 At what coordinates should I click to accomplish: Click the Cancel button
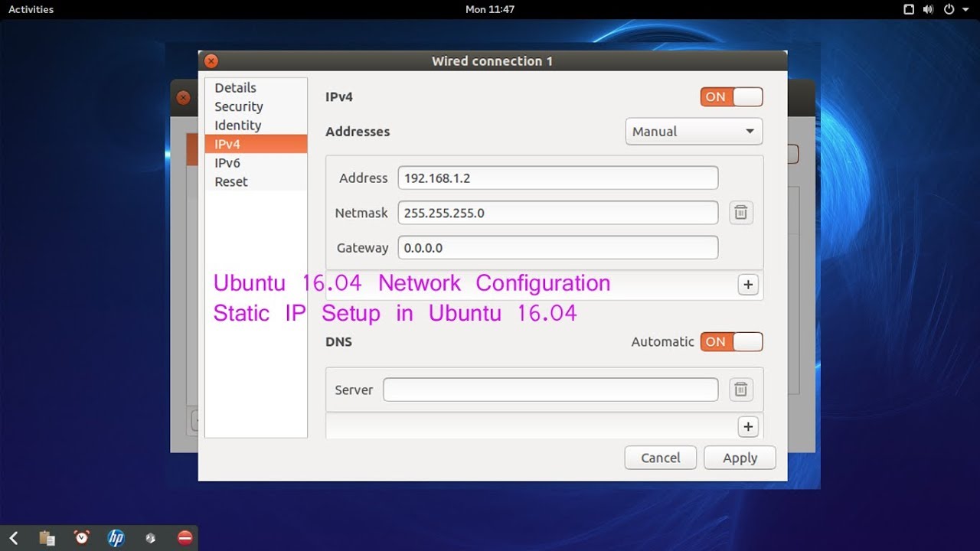point(661,458)
